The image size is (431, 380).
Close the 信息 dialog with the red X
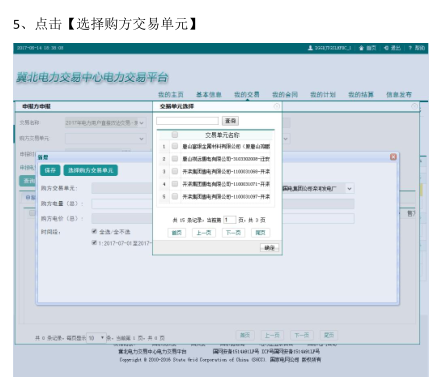[393, 157]
